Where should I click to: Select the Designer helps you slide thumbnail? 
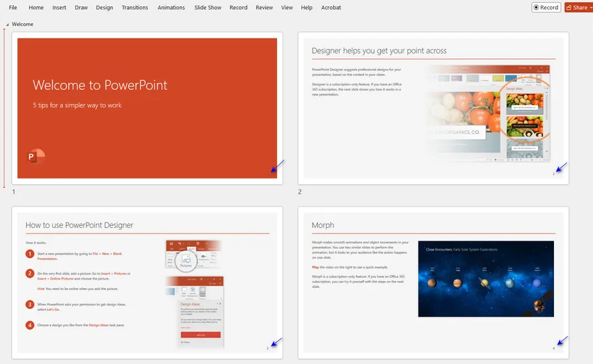coord(433,108)
